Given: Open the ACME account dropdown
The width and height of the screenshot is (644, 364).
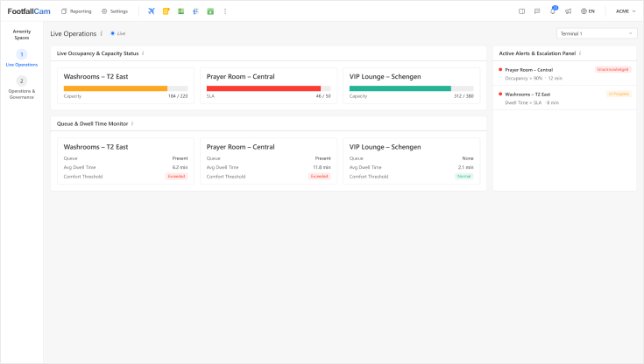Looking at the screenshot, I should [626, 11].
